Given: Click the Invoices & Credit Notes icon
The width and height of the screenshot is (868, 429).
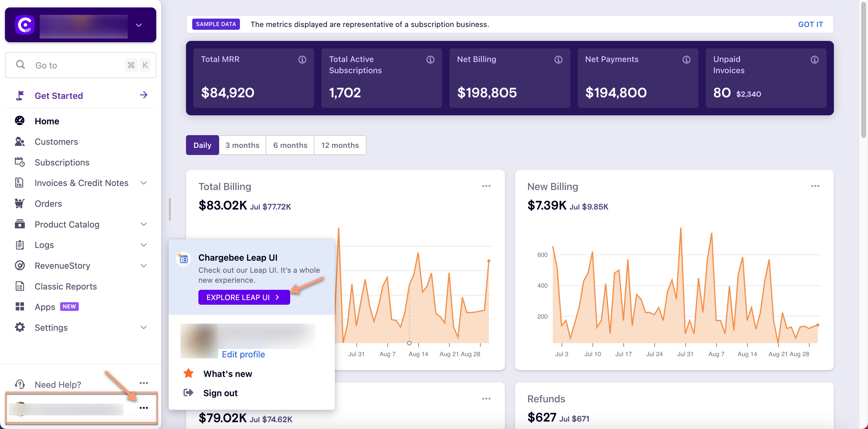Looking at the screenshot, I should click(20, 183).
